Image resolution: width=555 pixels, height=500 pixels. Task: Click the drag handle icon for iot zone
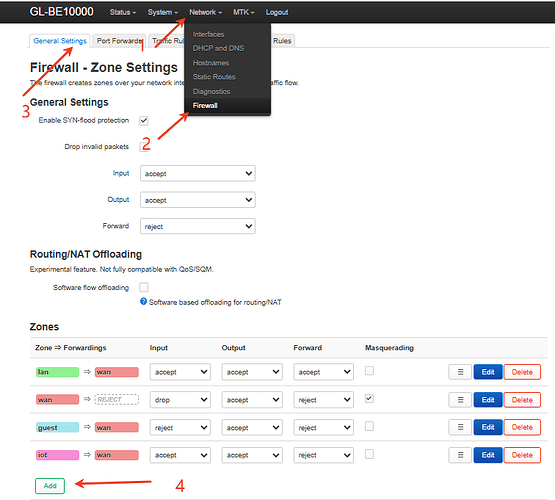(460, 455)
